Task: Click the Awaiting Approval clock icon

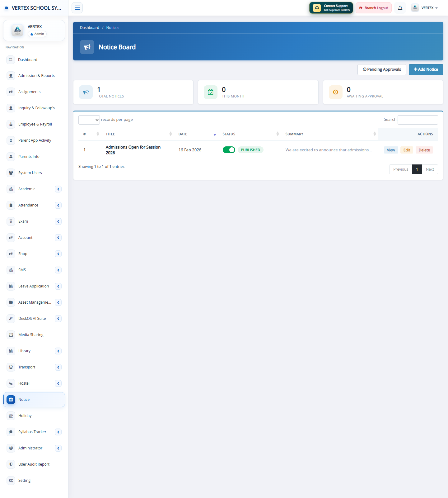Action: coord(336,92)
